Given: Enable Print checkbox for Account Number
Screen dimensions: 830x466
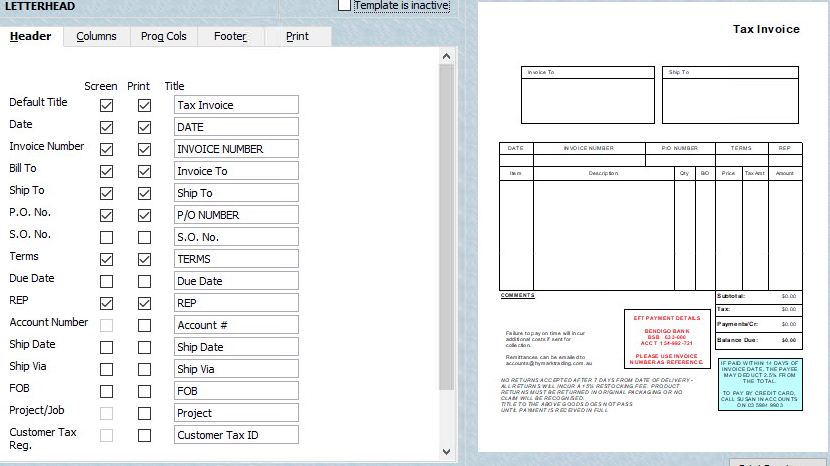Looking at the screenshot, I should (x=144, y=325).
